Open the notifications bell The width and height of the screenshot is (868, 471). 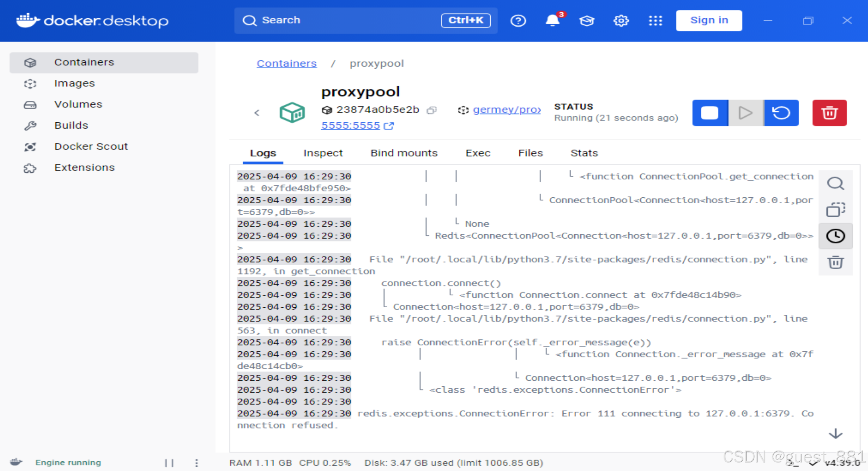coord(552,21)
